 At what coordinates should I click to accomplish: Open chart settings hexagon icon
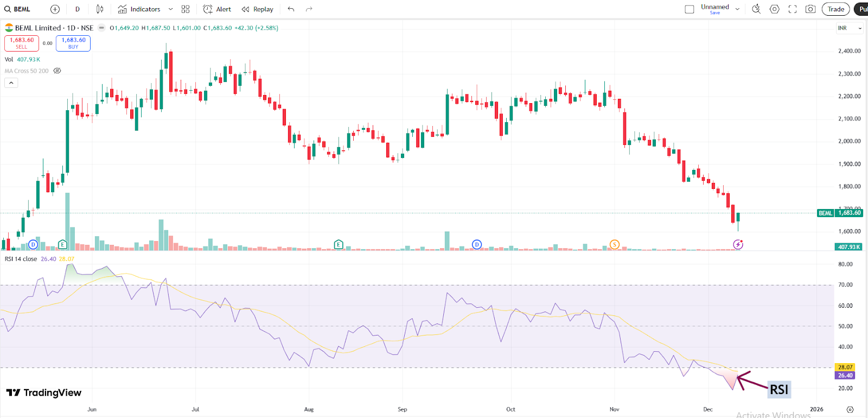tap(775, 9)
